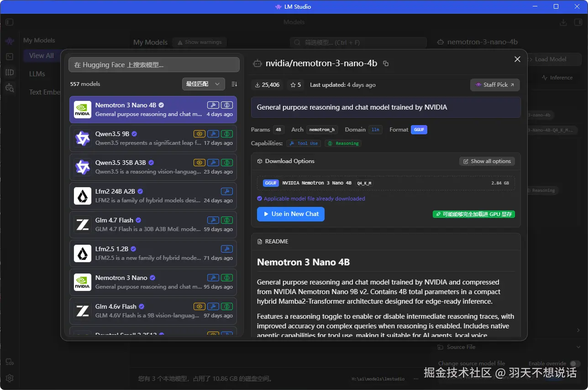The image size is (588, 390).
Task: Click the Reasoning capability tag
Action: point(343,143)
